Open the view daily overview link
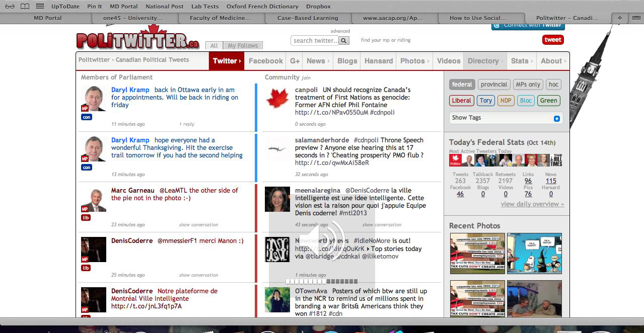 532,204
